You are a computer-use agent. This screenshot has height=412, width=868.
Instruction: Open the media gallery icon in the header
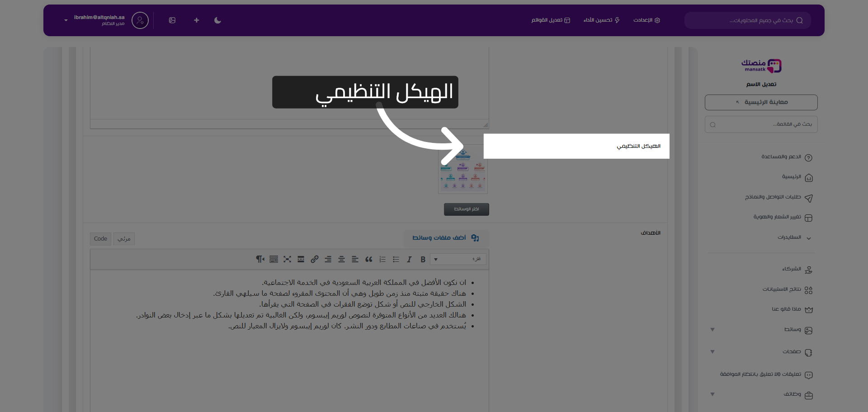pyautogui.click(x=172, y=20)
